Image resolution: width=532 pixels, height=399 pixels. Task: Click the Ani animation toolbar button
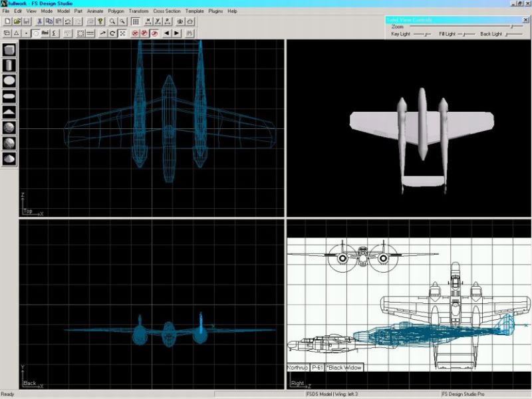click(x=45, y=33)
